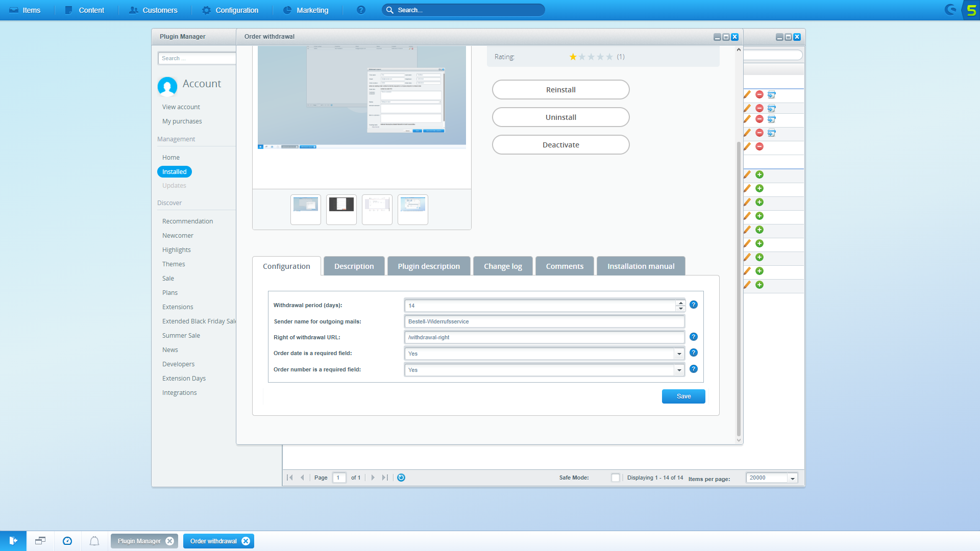The image size is (980, 551).
Task: Click the pager page number field
Action: [x=339, y=478]
